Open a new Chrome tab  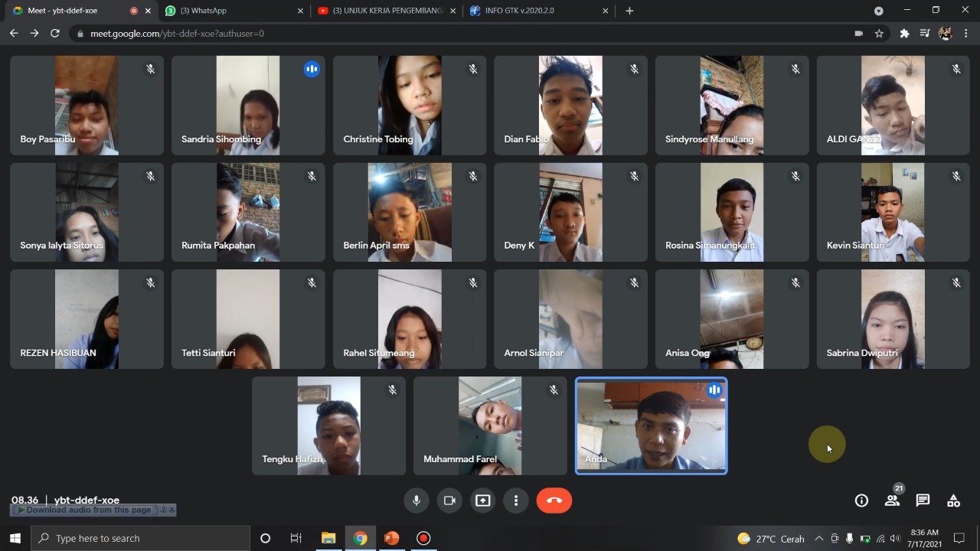tap(629, 11)
